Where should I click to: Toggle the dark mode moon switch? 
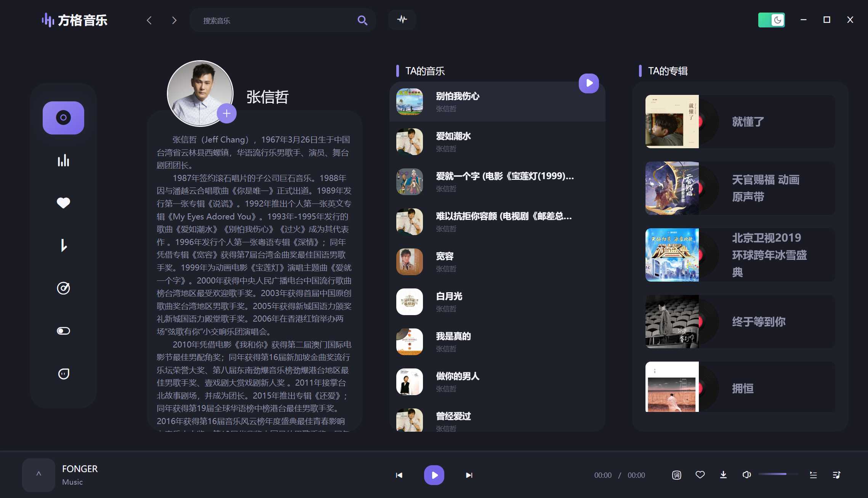(771, 20)
